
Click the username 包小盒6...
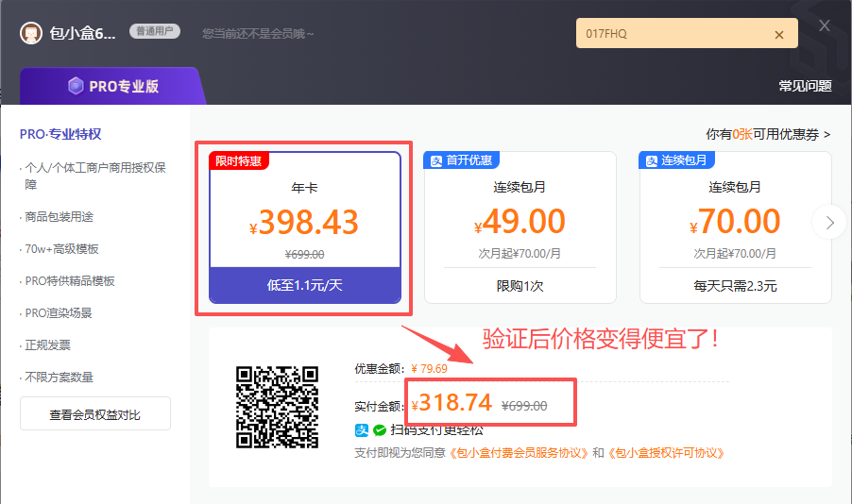pos(82,34)
